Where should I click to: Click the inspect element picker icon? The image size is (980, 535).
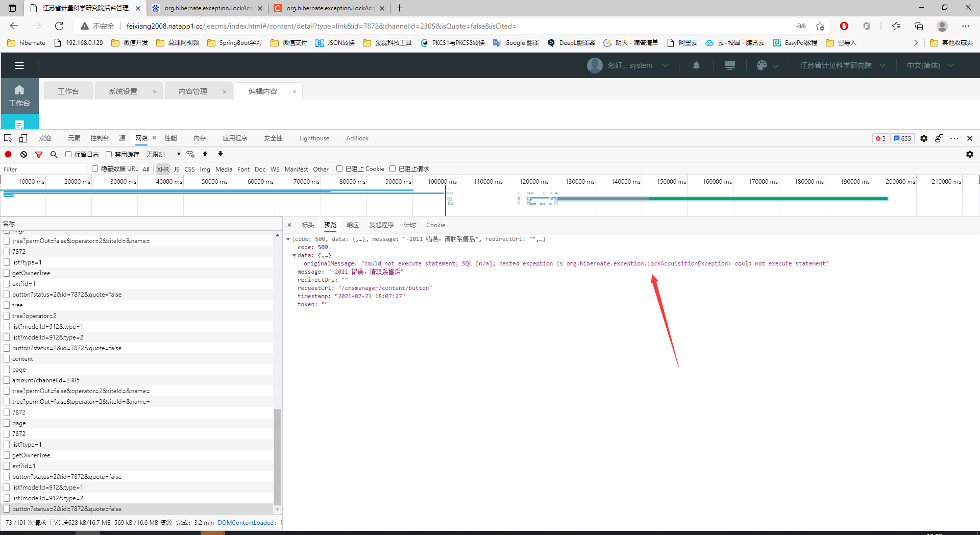8,138
